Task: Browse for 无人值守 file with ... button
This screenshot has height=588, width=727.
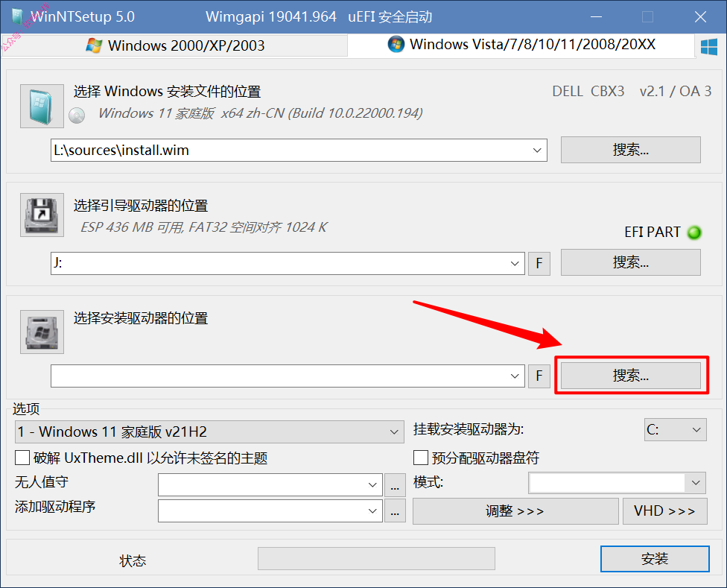Action: click(x=395, y=485)
